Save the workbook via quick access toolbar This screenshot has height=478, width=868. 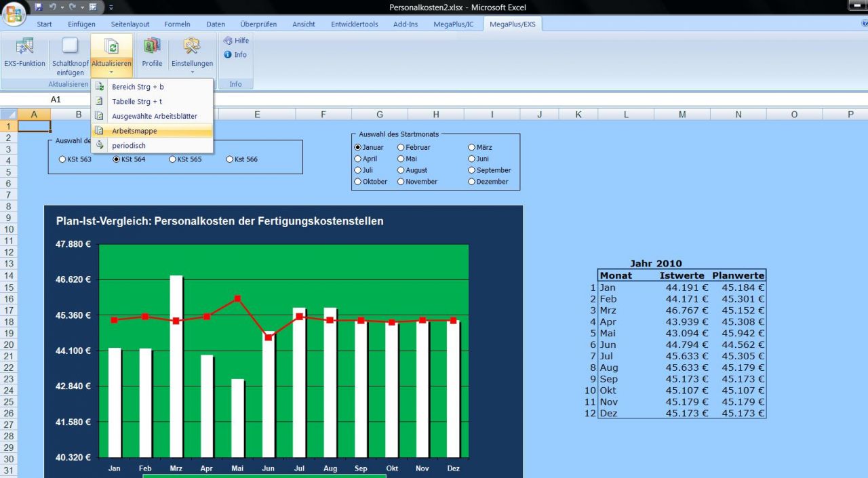pos(39,7)
